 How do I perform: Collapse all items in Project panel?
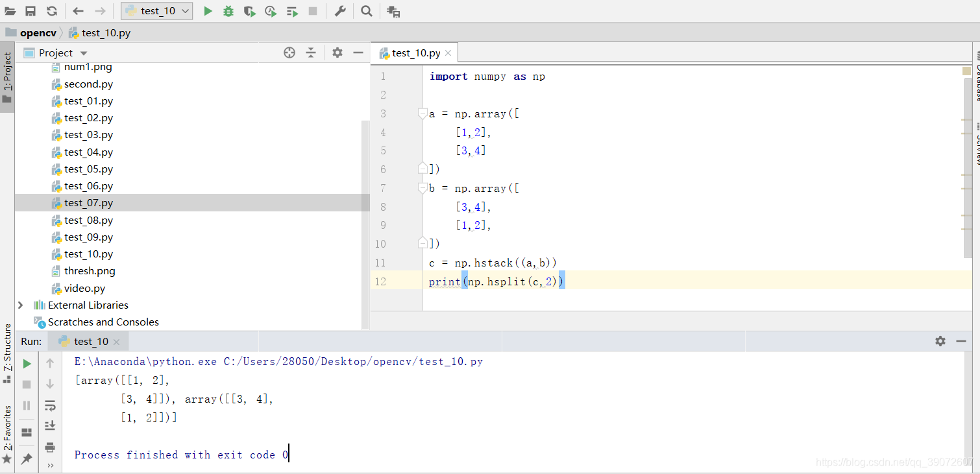(x=311, y=53)
